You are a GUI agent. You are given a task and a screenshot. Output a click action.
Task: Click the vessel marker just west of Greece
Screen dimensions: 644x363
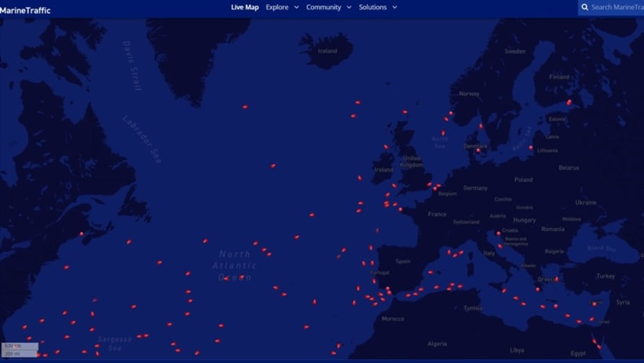pos(538,289)
